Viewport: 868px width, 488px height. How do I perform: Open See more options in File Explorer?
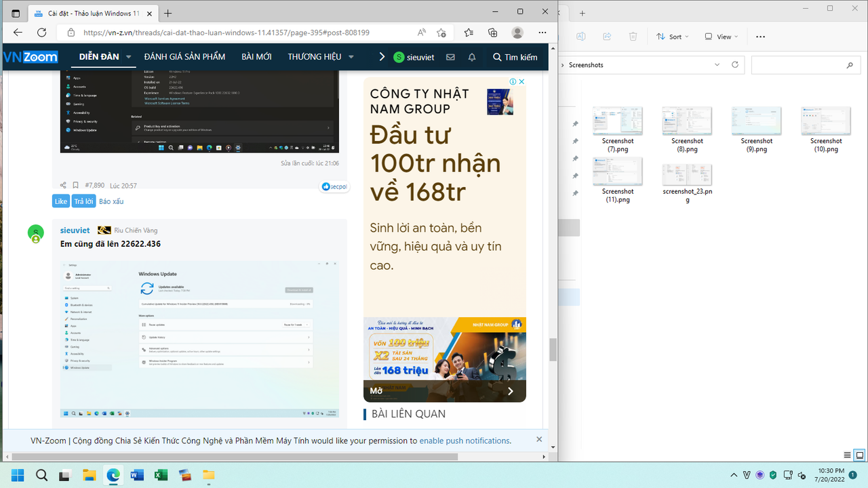[760, 37]
